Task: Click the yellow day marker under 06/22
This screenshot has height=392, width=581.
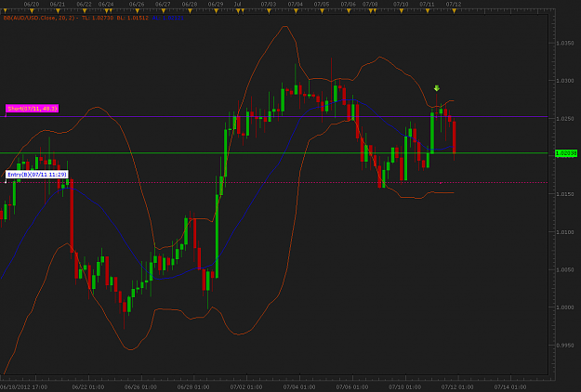Action: coord(85,11)
